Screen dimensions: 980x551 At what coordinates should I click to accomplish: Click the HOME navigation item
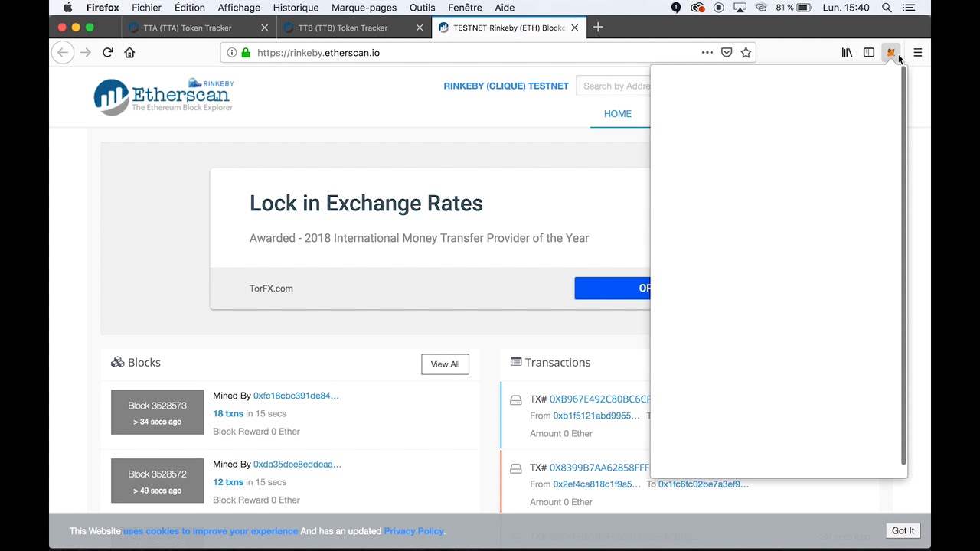618,114
